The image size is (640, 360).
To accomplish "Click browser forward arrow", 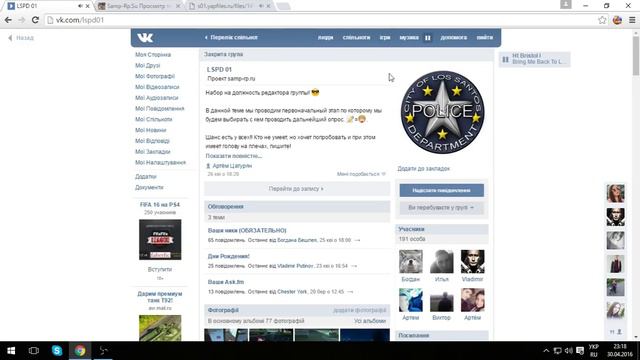I will click(22, 20).
